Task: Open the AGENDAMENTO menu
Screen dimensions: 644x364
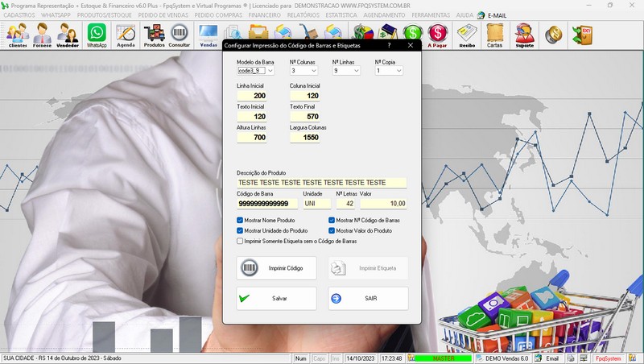Action: (384, 15)
